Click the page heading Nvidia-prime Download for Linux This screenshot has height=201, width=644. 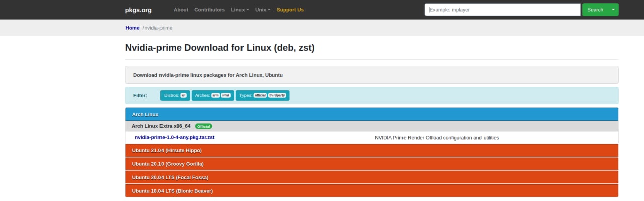point(220,48)
